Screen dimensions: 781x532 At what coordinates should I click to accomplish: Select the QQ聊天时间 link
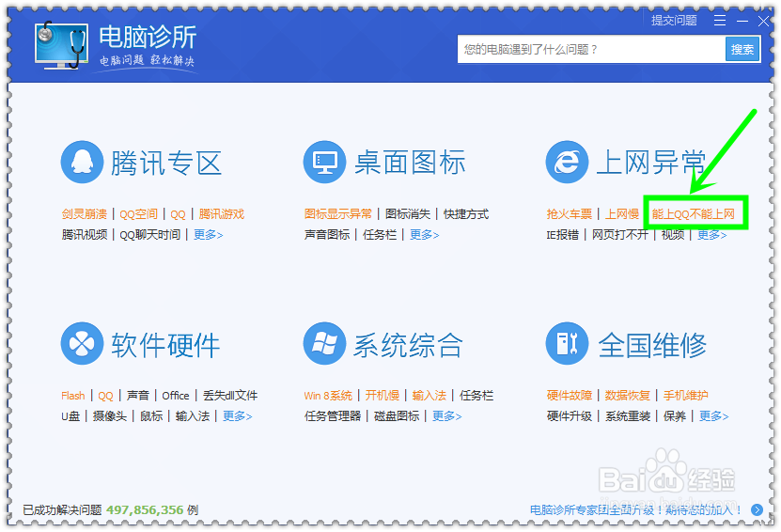(150, 234)
